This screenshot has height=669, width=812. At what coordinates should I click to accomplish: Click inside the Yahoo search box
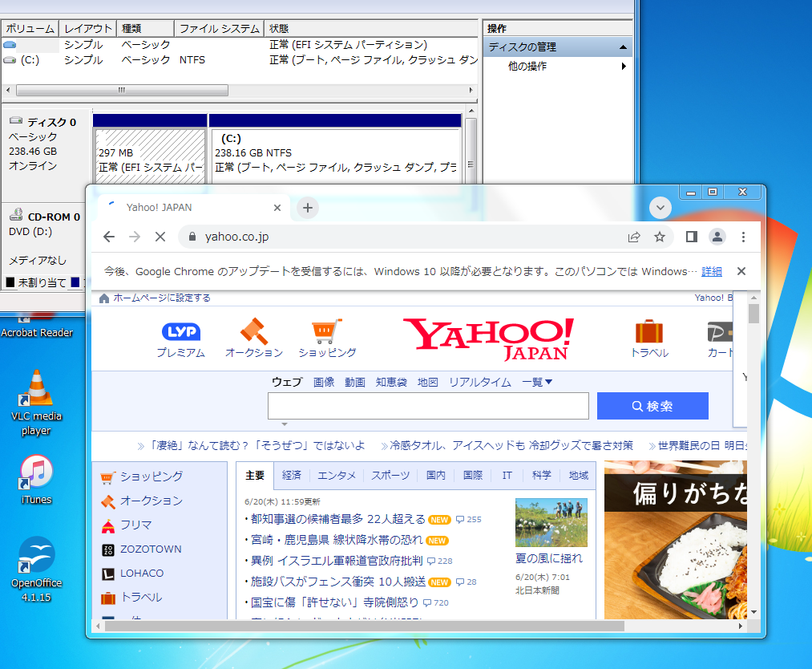tap(428, 406)
